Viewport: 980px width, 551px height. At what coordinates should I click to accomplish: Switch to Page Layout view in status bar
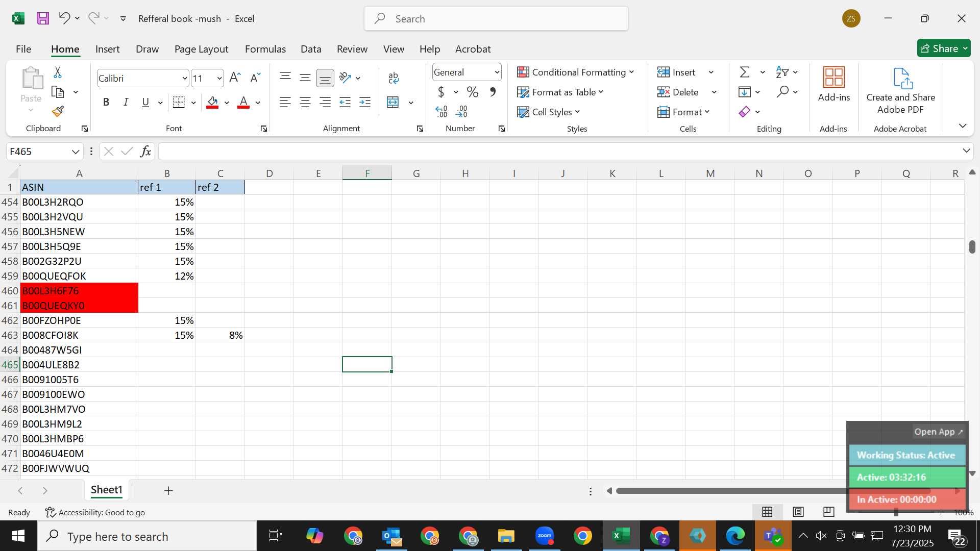[x=798, y=512]
